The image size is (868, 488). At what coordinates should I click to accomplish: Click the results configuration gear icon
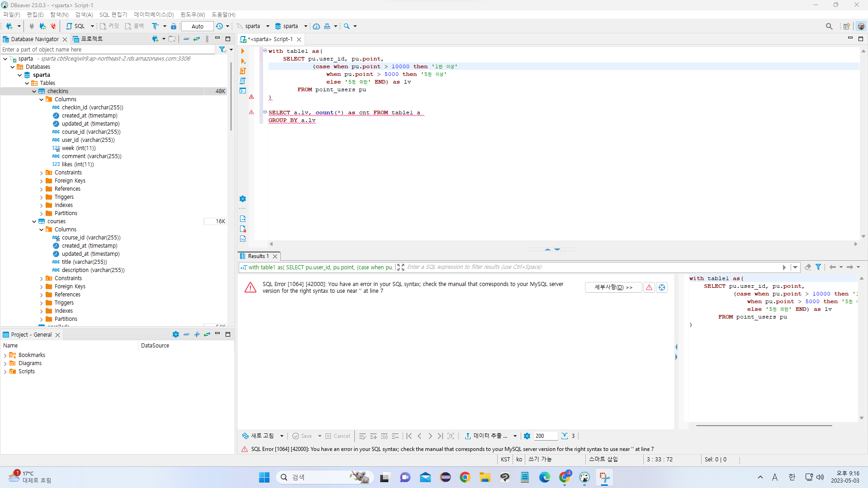[x=527, y=436]
